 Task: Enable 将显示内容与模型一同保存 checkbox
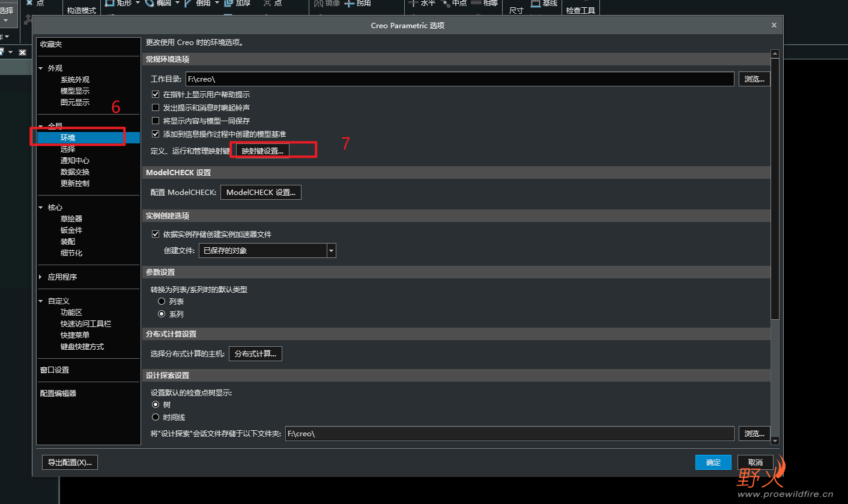[156, 121]
